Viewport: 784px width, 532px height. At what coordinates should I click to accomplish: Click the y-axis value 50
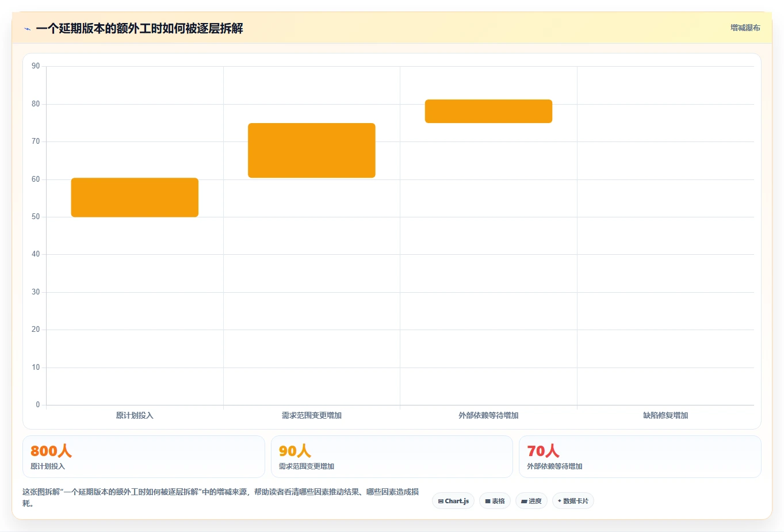[x=36, y=217]
